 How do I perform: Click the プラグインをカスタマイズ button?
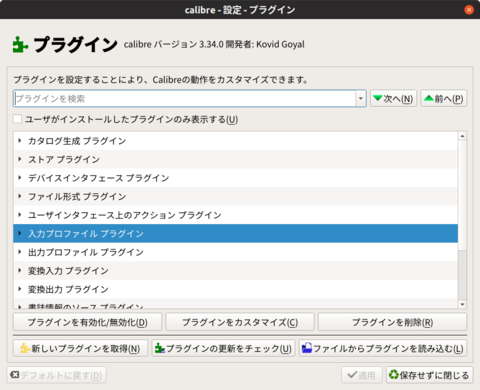[x=240, y=322]
